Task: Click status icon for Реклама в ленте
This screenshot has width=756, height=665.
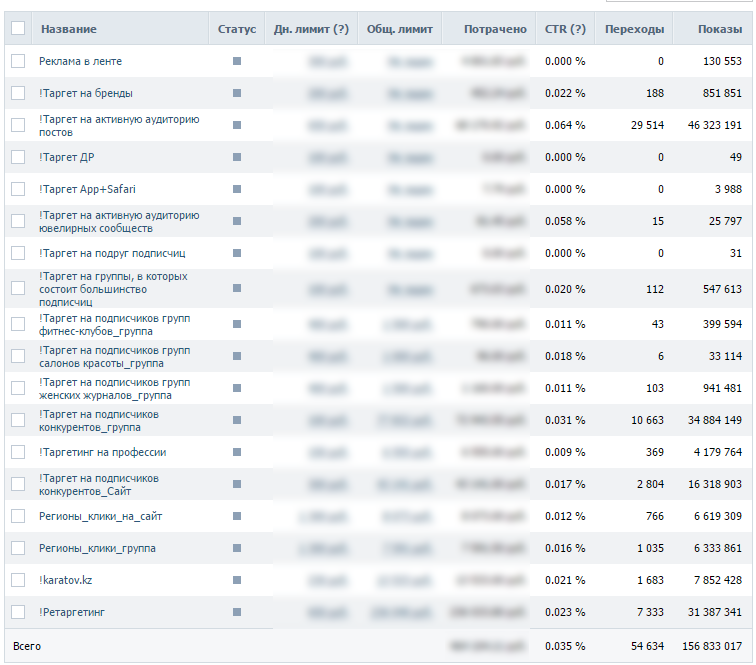Action: coord(237,61)
